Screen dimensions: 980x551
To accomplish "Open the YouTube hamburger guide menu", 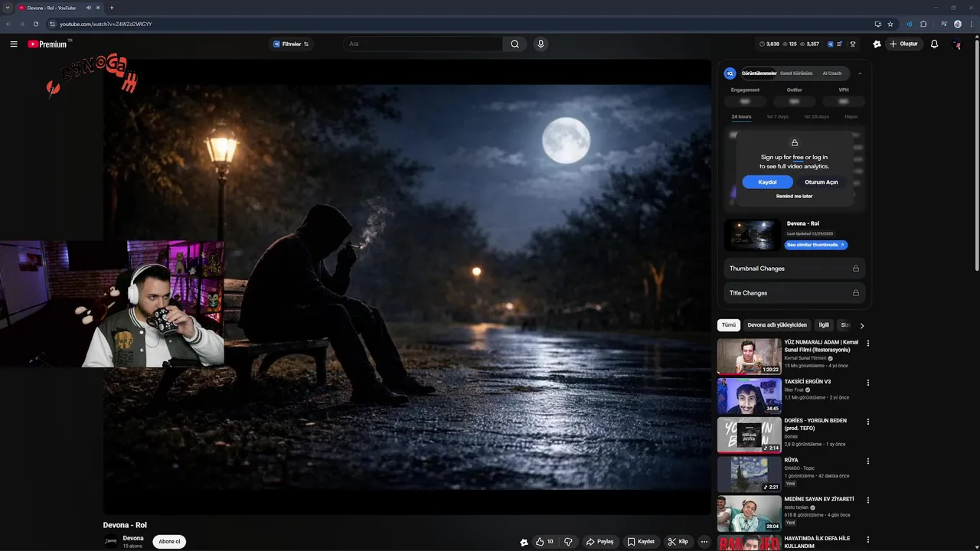I will tap(14, 44).
